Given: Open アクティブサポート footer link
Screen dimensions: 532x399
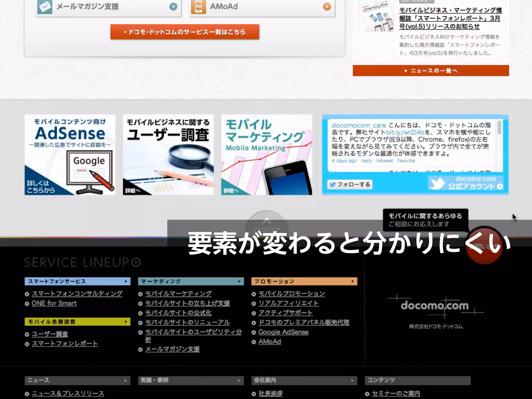Looking at the screenshot, I should coord(285,313).
